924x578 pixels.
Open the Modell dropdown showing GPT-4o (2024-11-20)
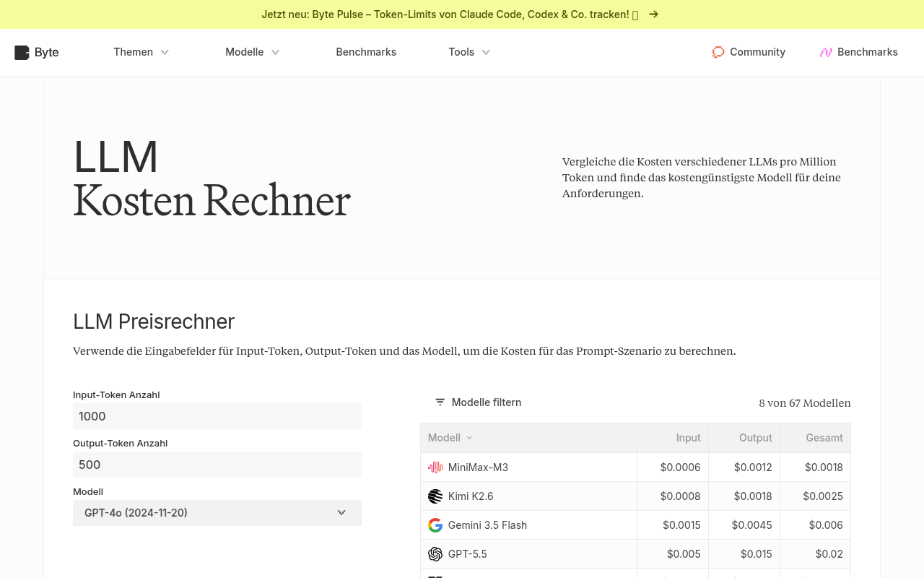[x=217, y=513]
